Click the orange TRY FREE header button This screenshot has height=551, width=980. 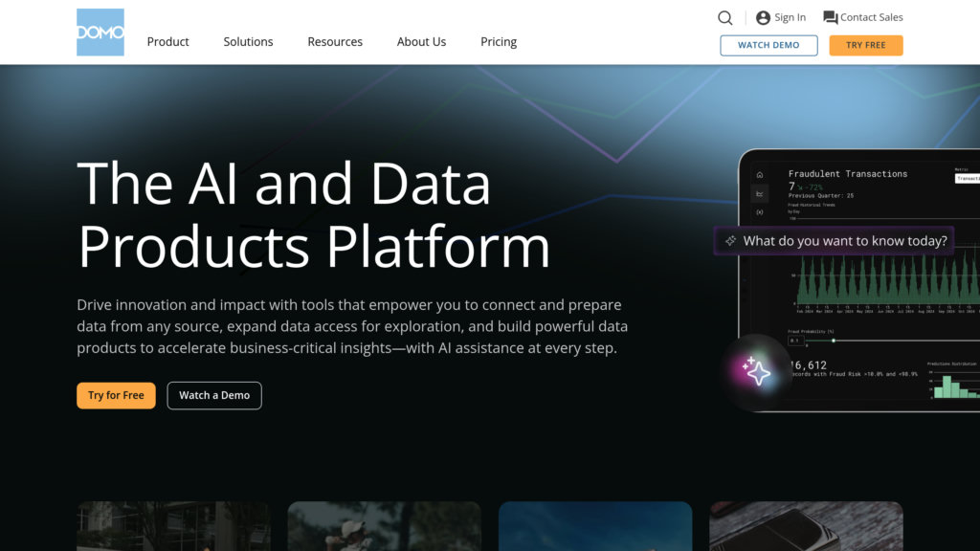pos(865,45)
